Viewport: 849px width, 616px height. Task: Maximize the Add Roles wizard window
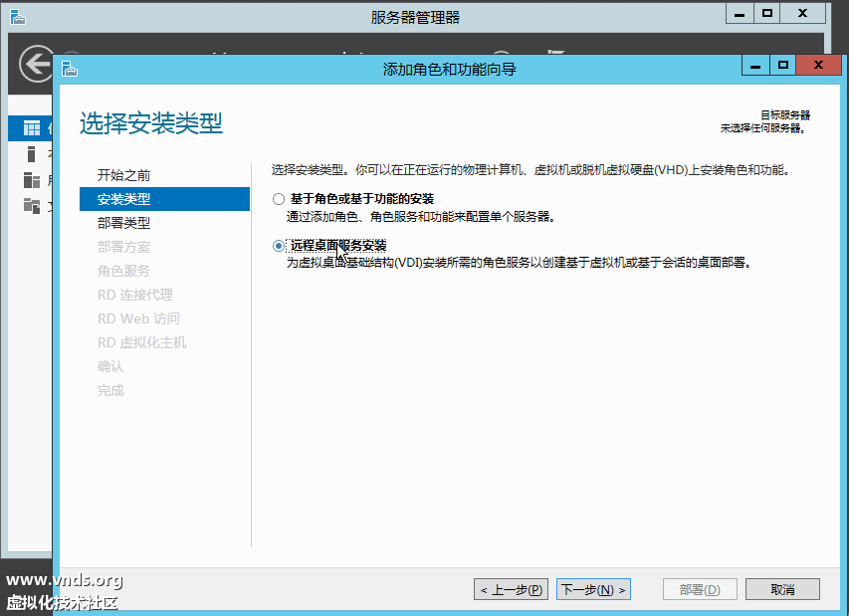click(783, 65)
